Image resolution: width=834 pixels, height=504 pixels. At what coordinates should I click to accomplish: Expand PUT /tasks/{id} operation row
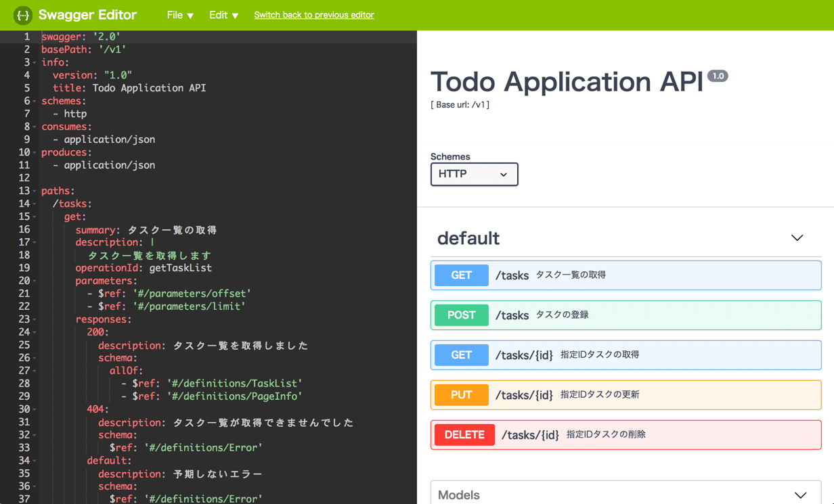pos(625,395)
